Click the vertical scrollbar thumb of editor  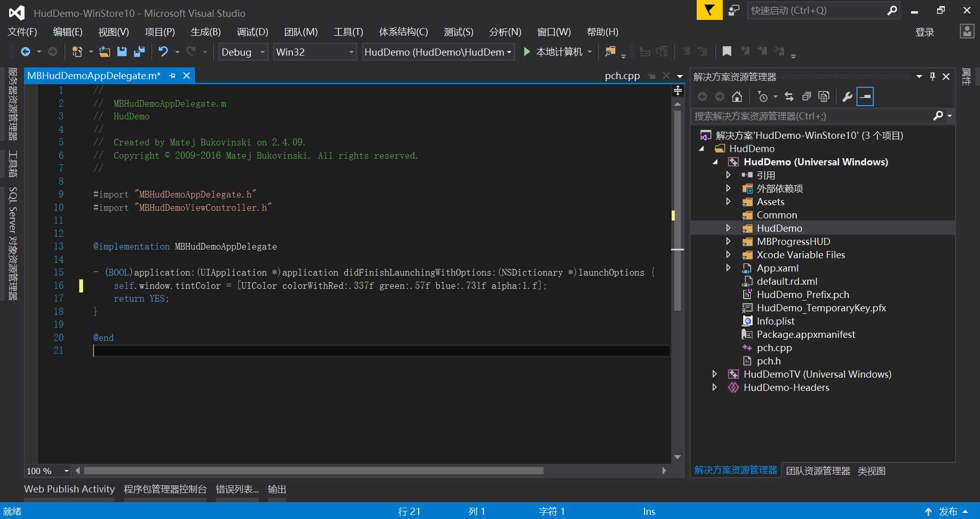[677, 210]
